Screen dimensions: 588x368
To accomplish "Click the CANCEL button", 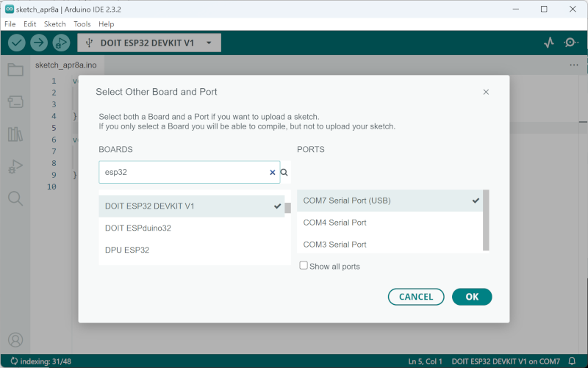I will [416, 297].
